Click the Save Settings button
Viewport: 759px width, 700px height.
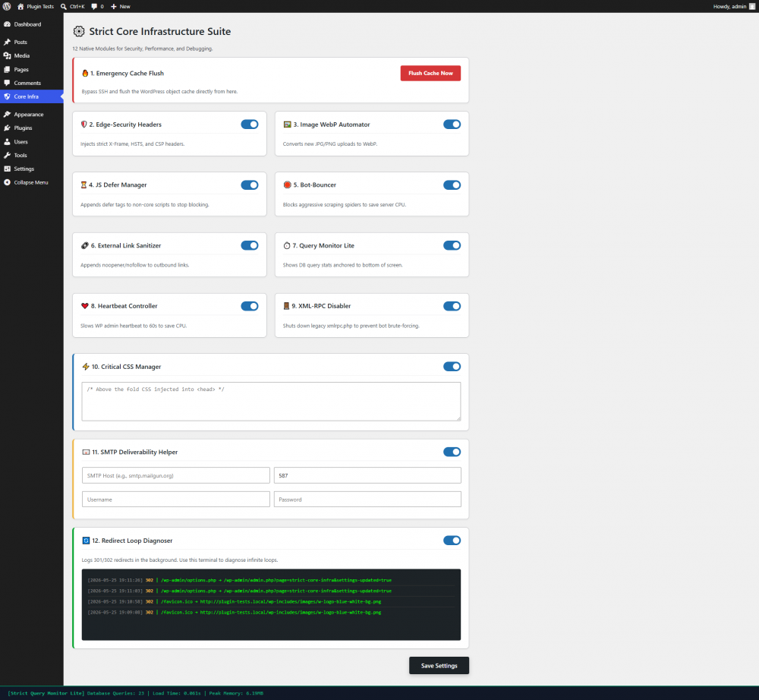click(x=439, y=666)
